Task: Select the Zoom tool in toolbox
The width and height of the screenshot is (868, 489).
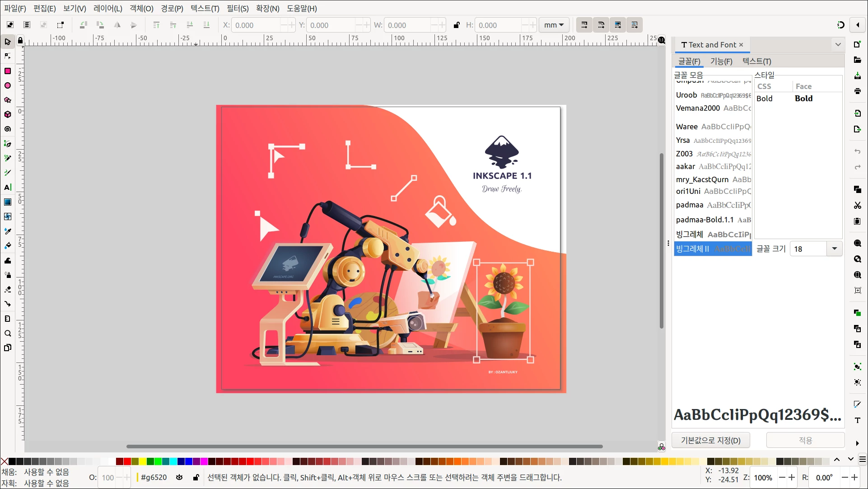Action: point(8,334)
